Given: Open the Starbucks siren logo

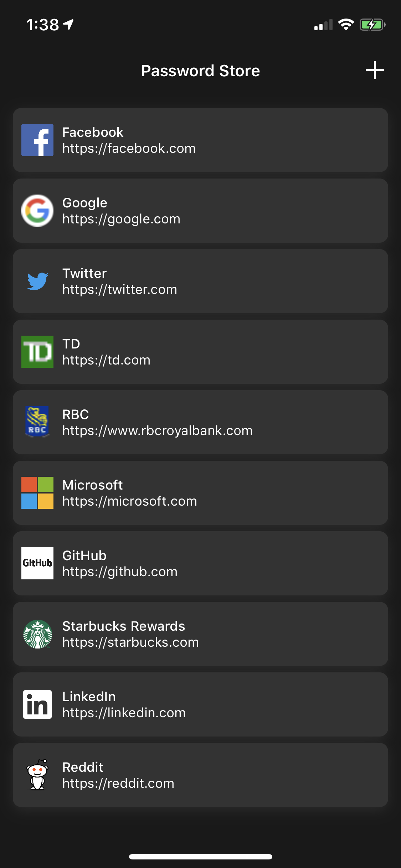Looking at the screenshot, I should click(x=37, y=634).
